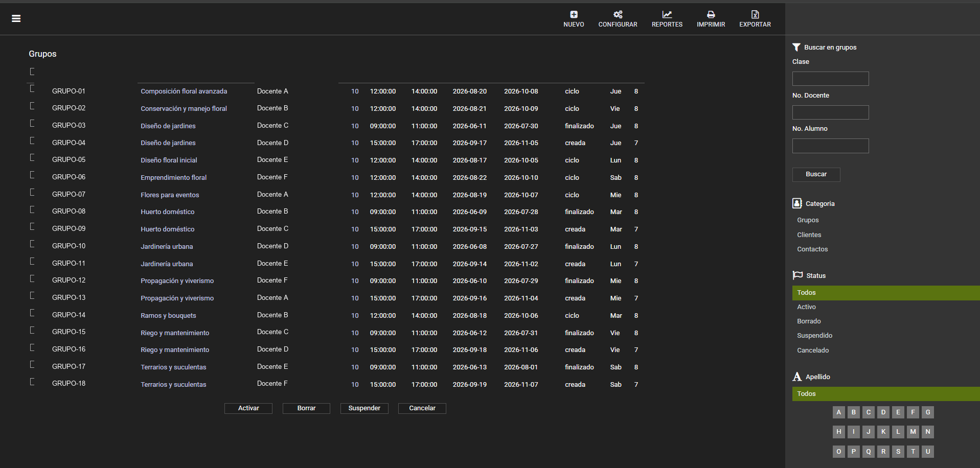Click the Imprimir printer icon
980x468 pixels.
(711, 14)
